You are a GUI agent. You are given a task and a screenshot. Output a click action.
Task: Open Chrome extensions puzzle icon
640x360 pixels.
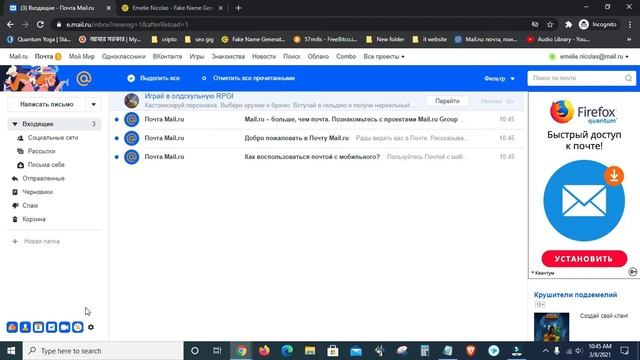click(568, 24)
